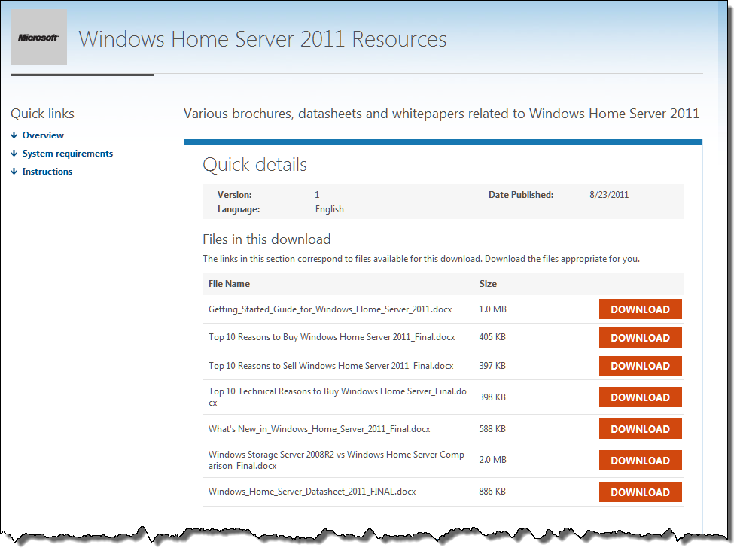Click the '1.0 MB' size value

click(x=492, y=309)
